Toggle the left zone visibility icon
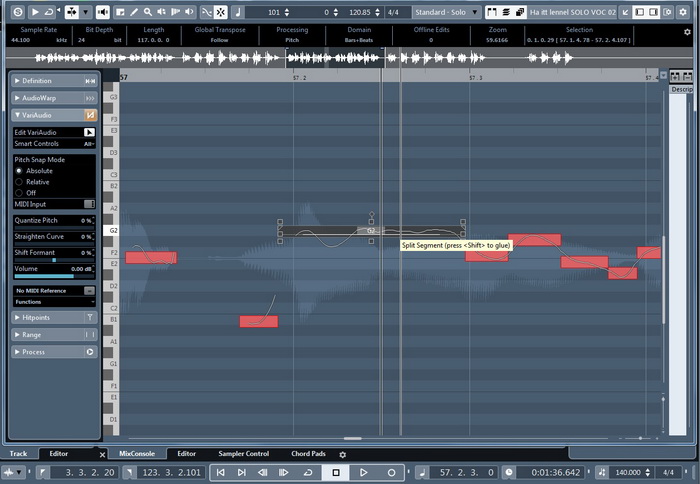 point(640,12)
